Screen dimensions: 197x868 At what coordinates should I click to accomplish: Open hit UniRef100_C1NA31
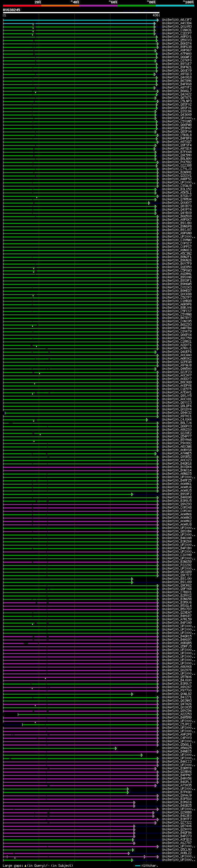(x=177, y=30)
